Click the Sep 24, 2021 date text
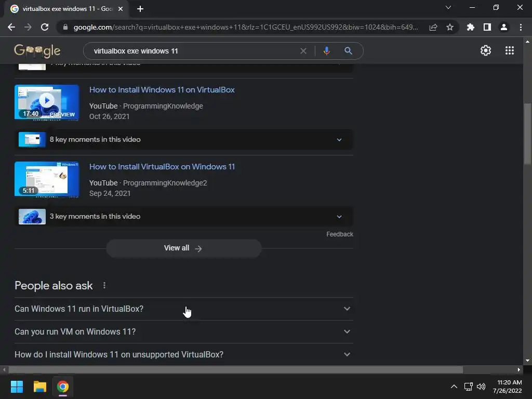 tap(110, 193)
